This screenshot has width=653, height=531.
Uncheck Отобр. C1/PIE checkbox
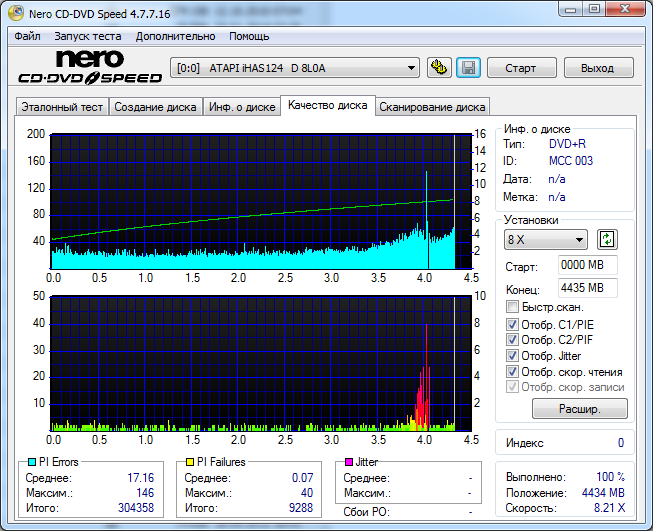513,324
